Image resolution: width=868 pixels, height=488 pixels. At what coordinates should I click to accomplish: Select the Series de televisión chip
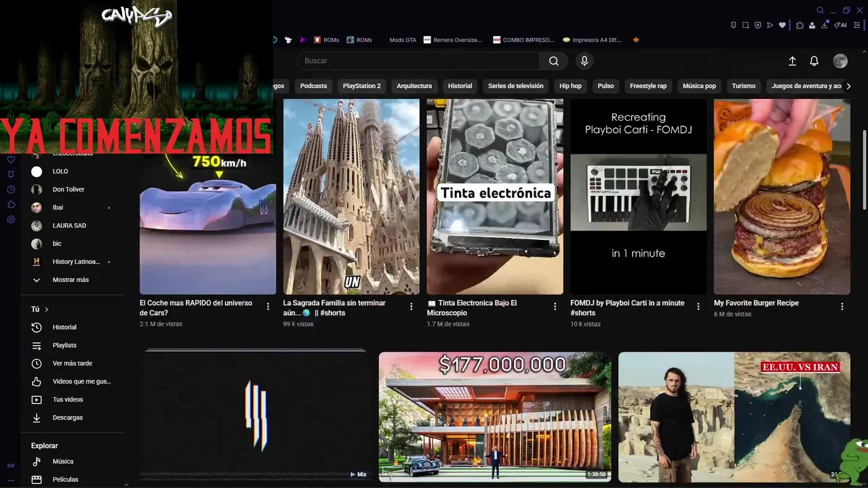coord(515,86)
